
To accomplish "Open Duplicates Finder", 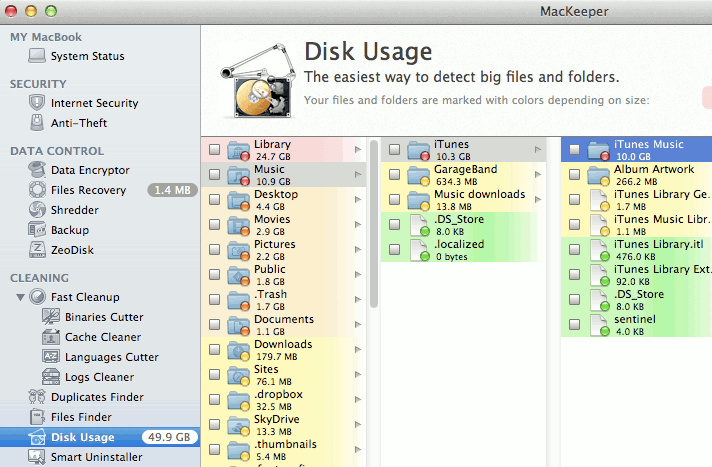I will point(97,397).
